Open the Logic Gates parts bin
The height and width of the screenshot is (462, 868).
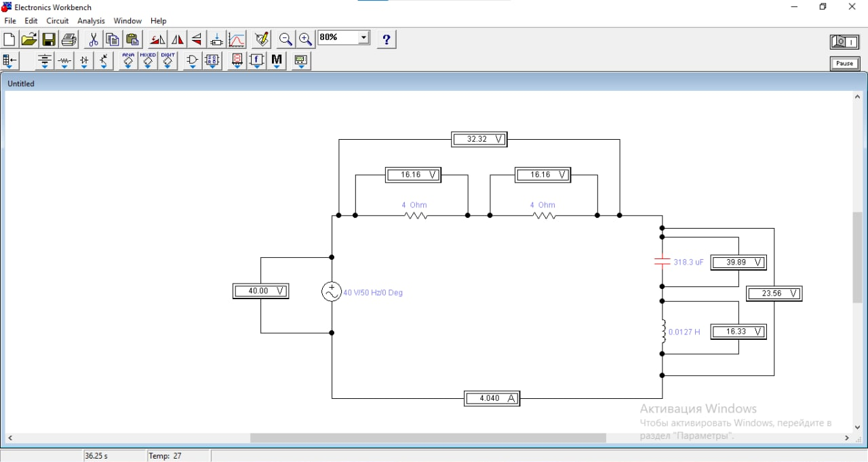coord(193,61)
